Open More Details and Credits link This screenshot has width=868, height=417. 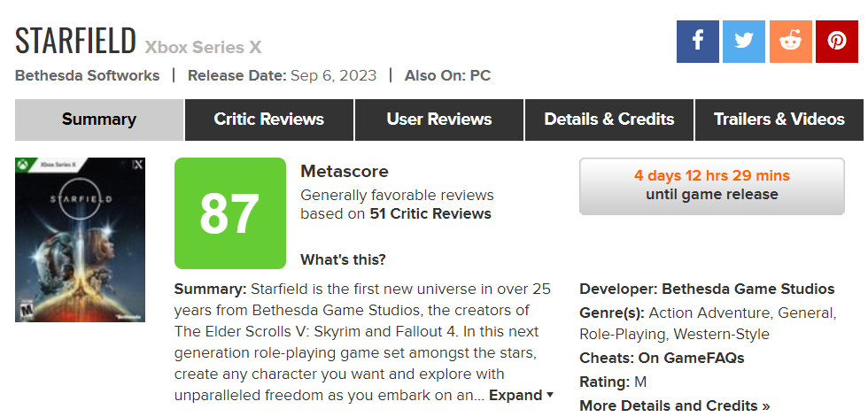tap(675, 405)
